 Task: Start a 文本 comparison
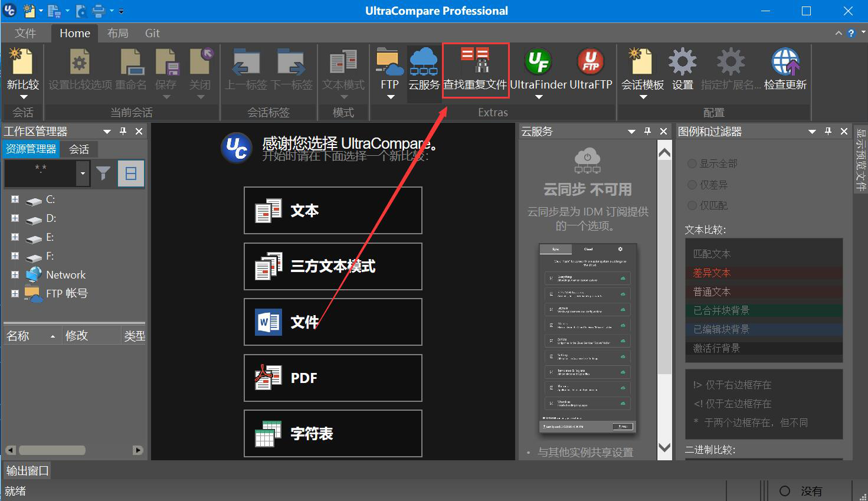[x=333, y=211]
